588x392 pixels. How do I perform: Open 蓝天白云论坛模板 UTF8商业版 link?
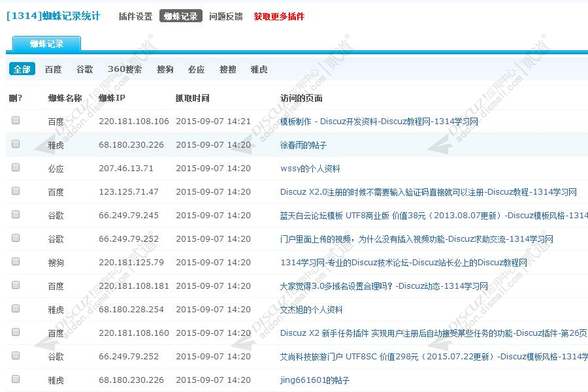click(434, 216)
